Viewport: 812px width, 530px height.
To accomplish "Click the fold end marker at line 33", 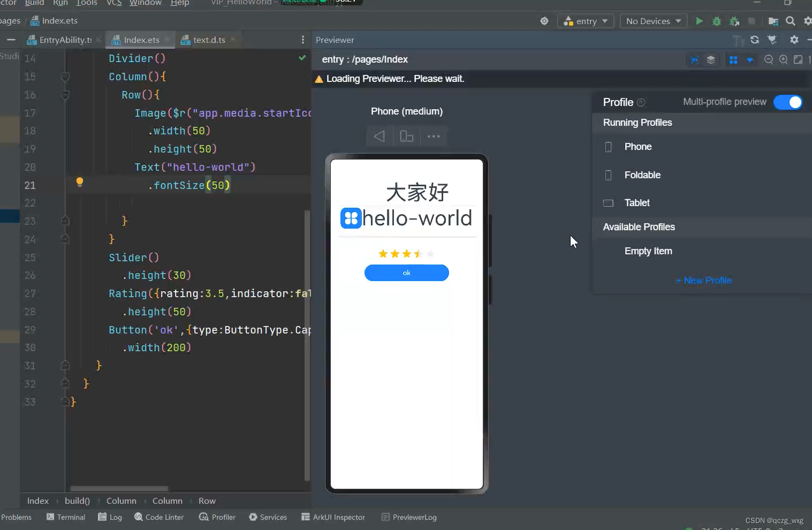I will (65, 402).
